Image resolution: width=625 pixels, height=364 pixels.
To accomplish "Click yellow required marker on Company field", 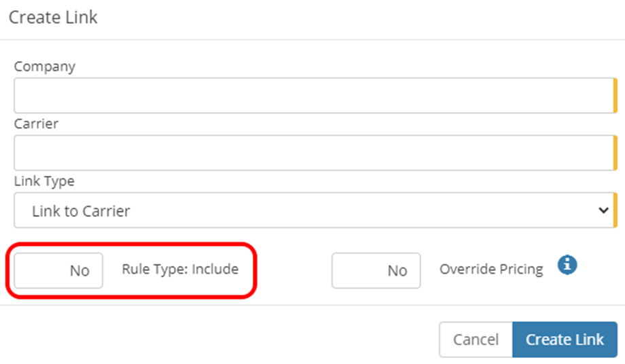I will coord(615,96).
